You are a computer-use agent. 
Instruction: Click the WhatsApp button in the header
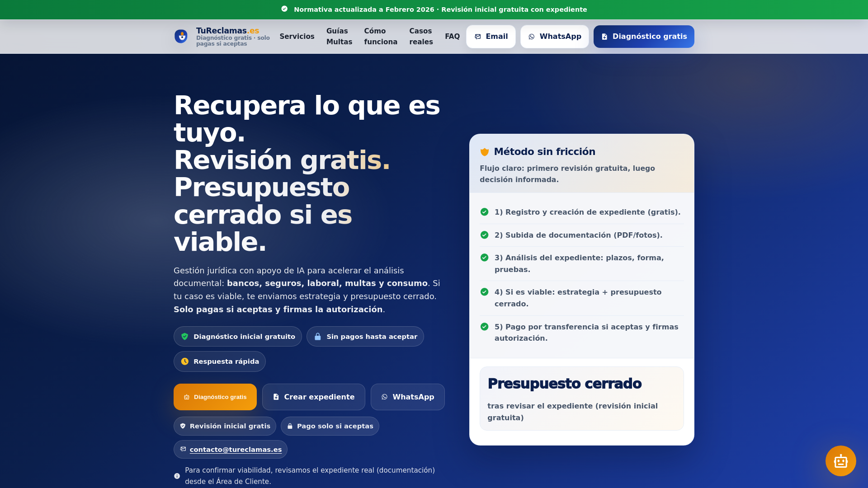[x=555, y=37]
